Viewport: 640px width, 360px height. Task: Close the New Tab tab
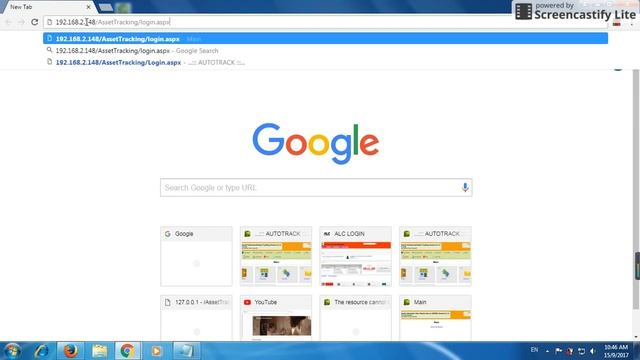(x=88, y=7)
